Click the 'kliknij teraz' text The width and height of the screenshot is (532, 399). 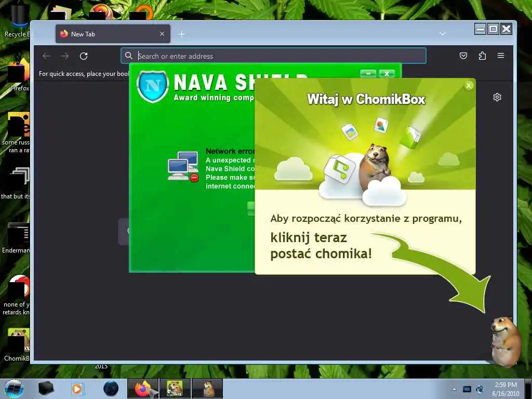[309, 237]
